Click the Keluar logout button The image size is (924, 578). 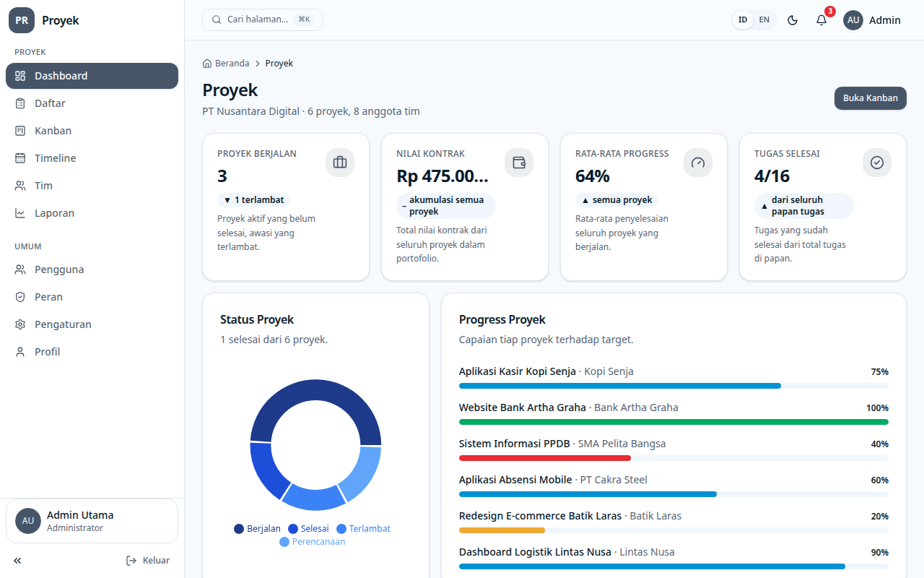click(148, 561)
